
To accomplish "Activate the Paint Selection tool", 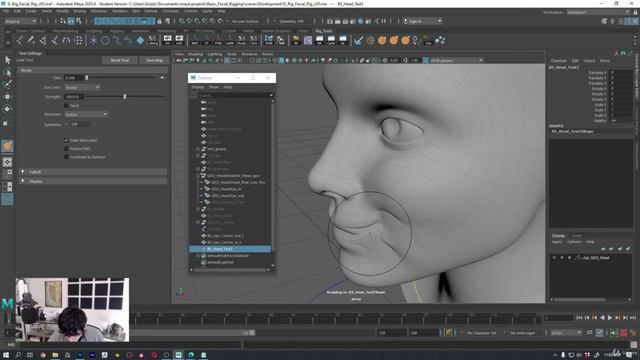I will coord(7,84).
